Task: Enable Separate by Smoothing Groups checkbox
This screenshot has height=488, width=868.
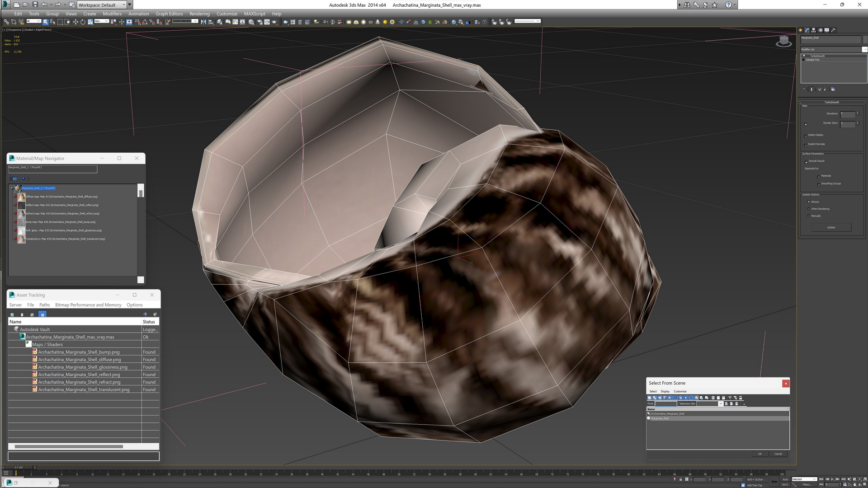Action: [819, 184]
